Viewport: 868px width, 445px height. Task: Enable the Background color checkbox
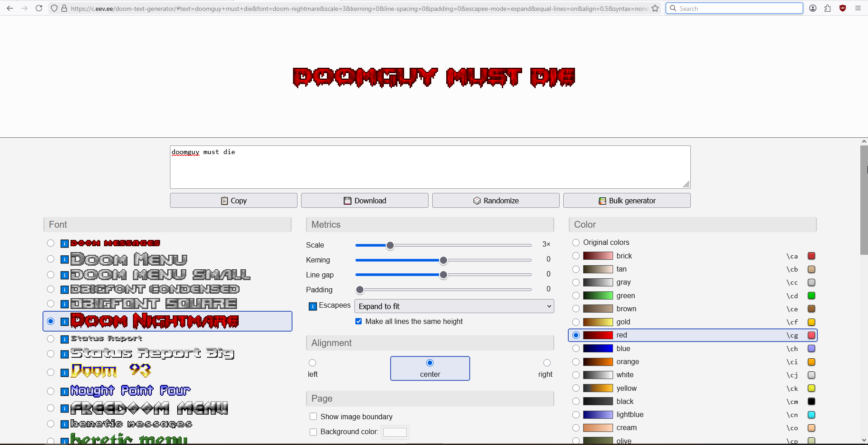pos(313,432)
